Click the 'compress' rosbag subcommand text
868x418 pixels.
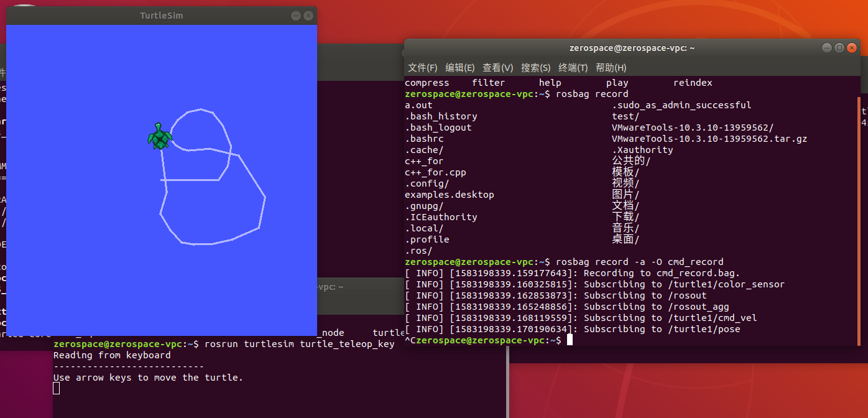tap(427, 83)
